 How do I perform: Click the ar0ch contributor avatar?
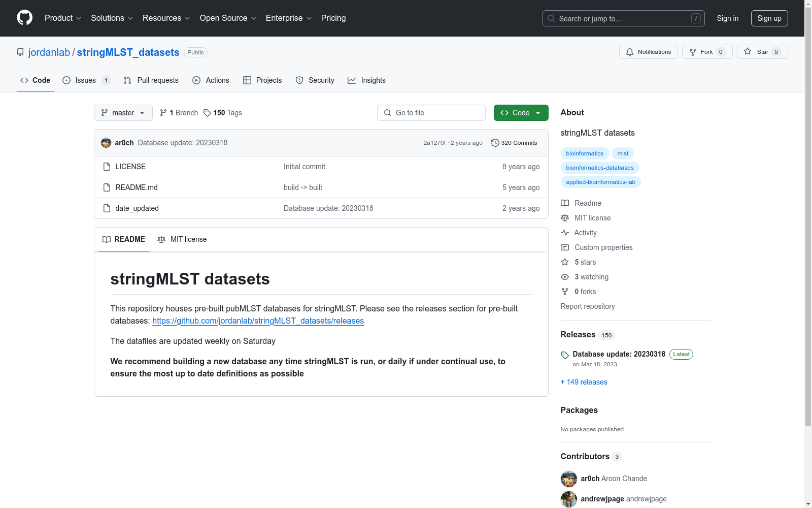569,479
